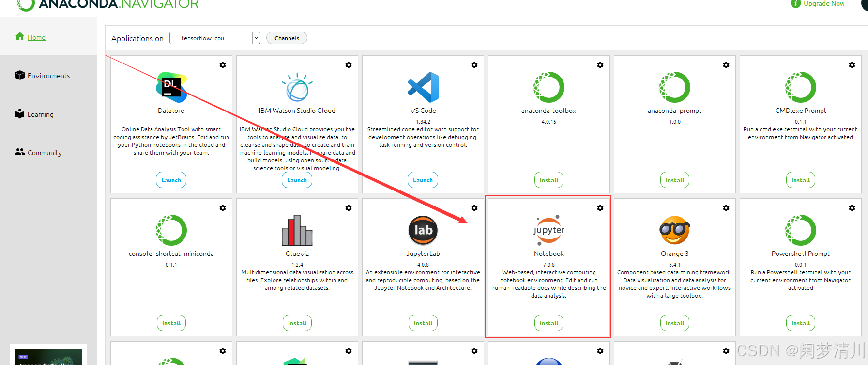Open Orange 3 card gear options
868x365 pixels.
[x=726, y=208]
